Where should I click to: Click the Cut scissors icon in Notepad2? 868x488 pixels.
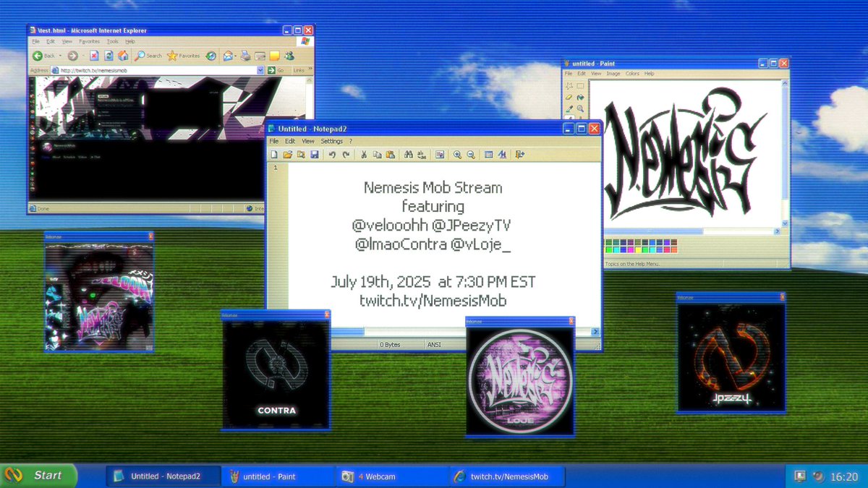tap(364, 154)
